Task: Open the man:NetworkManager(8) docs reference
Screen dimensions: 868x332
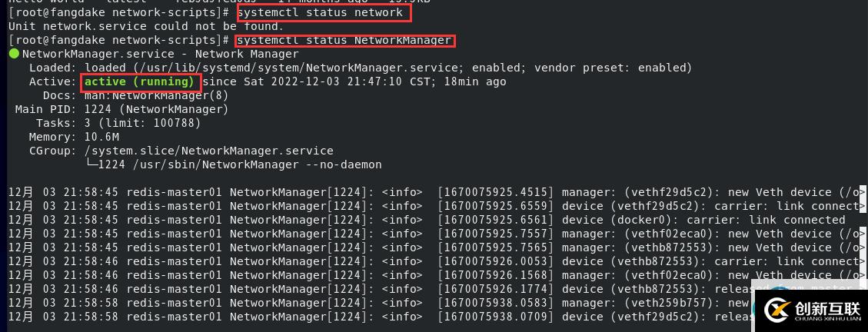Action: click(157, 95)
